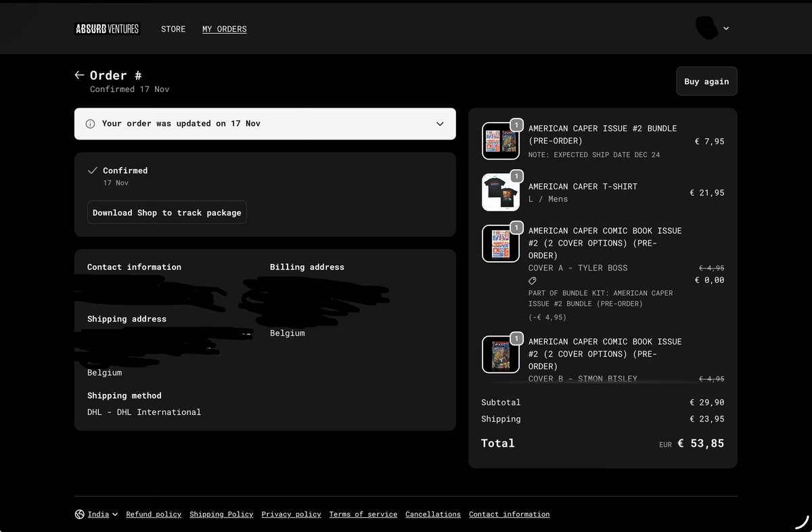Click the Issue #2 Bundle product thumbnail
The height and width of the screenshot is (532, 812).
click(501, 141)
